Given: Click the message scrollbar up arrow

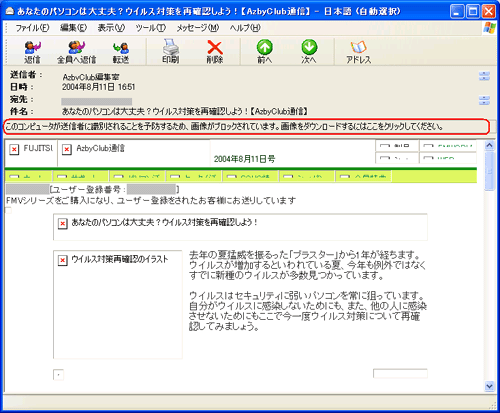Looking at the screenshot, I should [489, 145].
